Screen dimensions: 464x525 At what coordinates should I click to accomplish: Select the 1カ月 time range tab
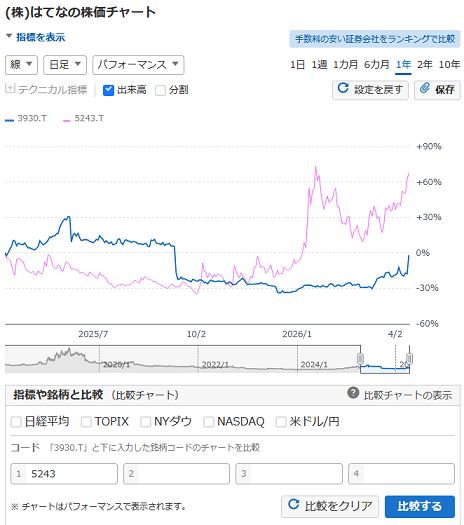tap(345, 65)
